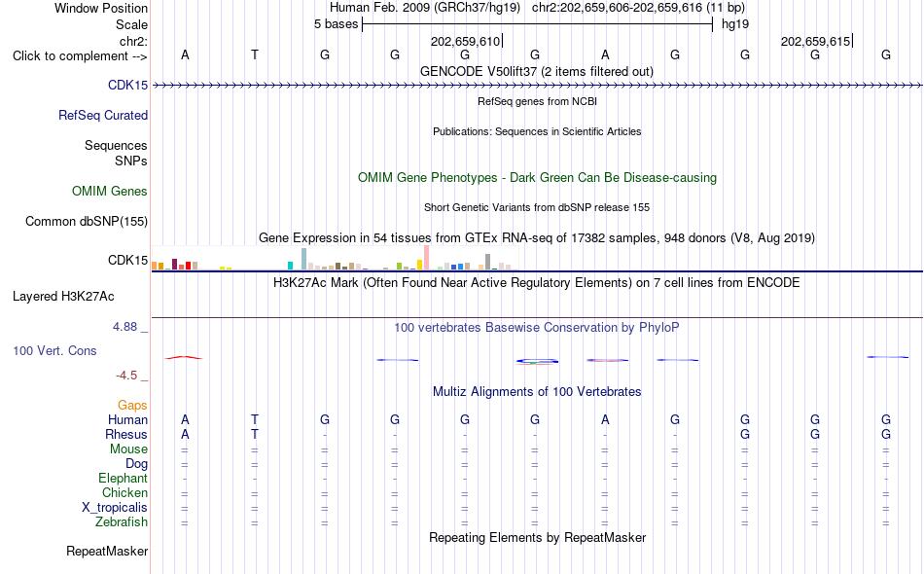This screenshot has height=574, width=924.
Task: Select the X_tropicalis species label
Action: click(x=115, y=508)
